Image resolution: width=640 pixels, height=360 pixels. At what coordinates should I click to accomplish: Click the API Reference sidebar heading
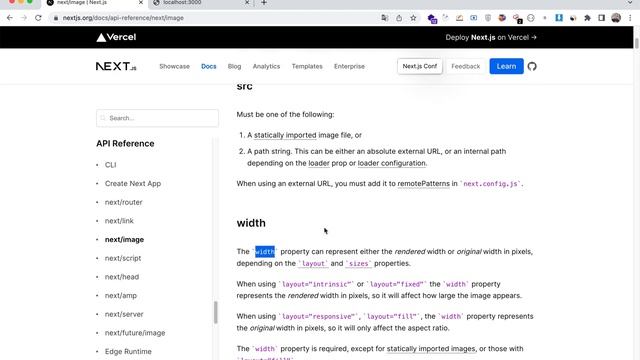pyautogui.click(x=125, y=144)
